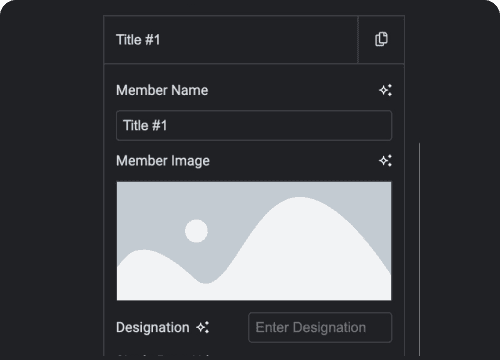Click the AI sparkle icon next to Member Name
The image size is (500, 360).
(385, 90)
